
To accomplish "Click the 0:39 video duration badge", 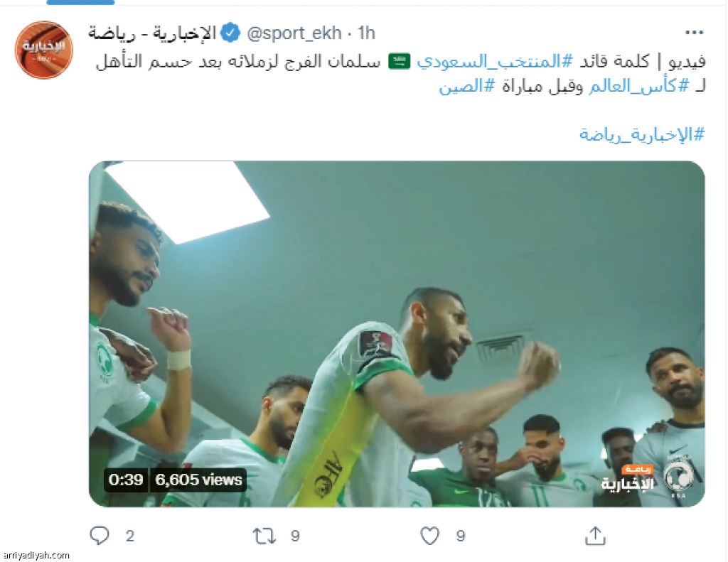I will [126, 480].
